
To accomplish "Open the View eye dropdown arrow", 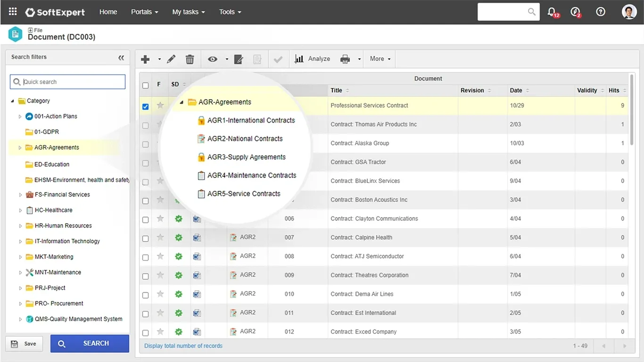I will click(227, 59).
